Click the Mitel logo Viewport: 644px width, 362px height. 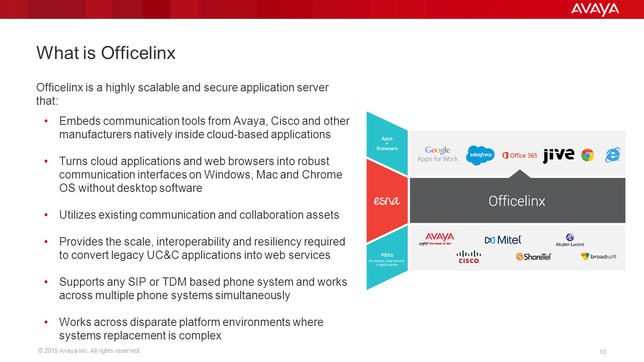[503, 240]
